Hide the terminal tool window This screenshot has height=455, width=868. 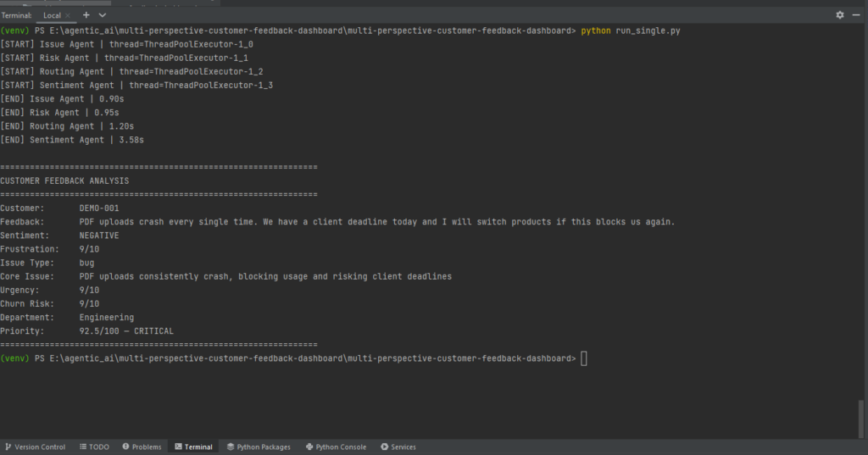pos(856,15)
